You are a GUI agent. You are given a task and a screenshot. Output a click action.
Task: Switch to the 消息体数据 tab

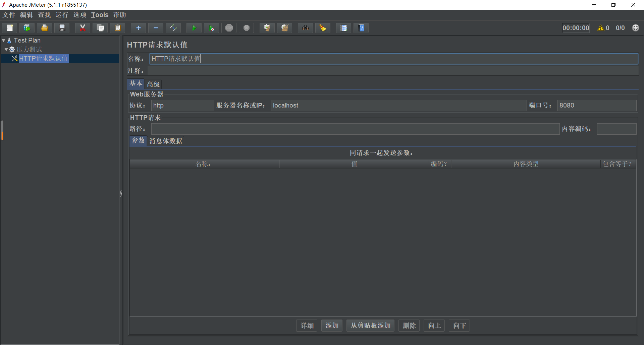166,141
